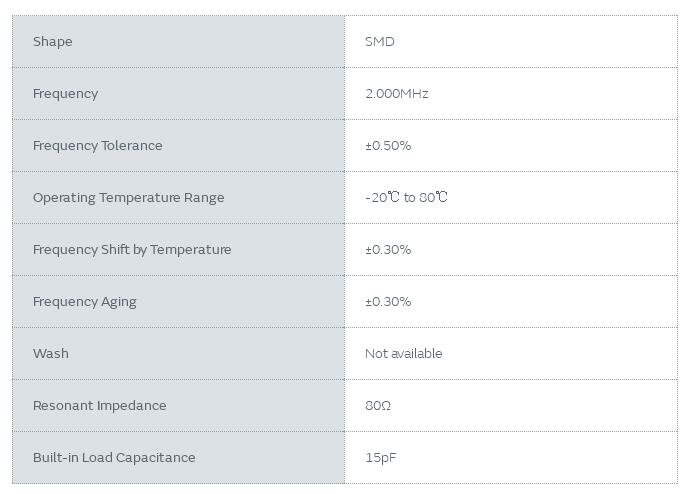The image size is (690, 494).
Task: Click the word "to" between temperatures
Action: pyautogui.click(x=410, y=197)
